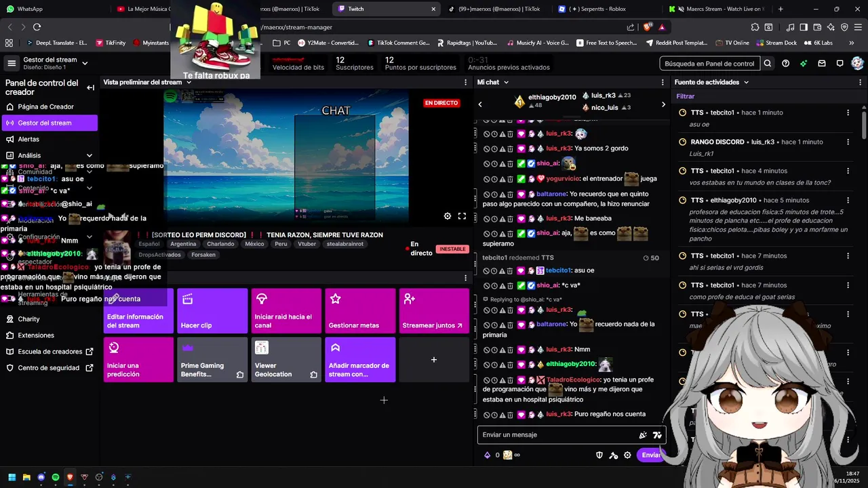Image resolution: width=868 pixels, height=488 pixels.
Task: Click the chat shield mode icon
Action: click(599, 455)
